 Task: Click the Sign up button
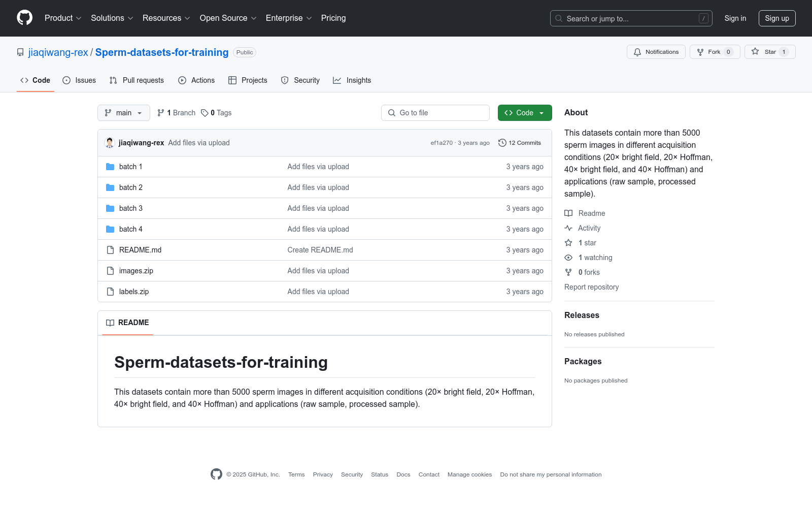point(777,18)
